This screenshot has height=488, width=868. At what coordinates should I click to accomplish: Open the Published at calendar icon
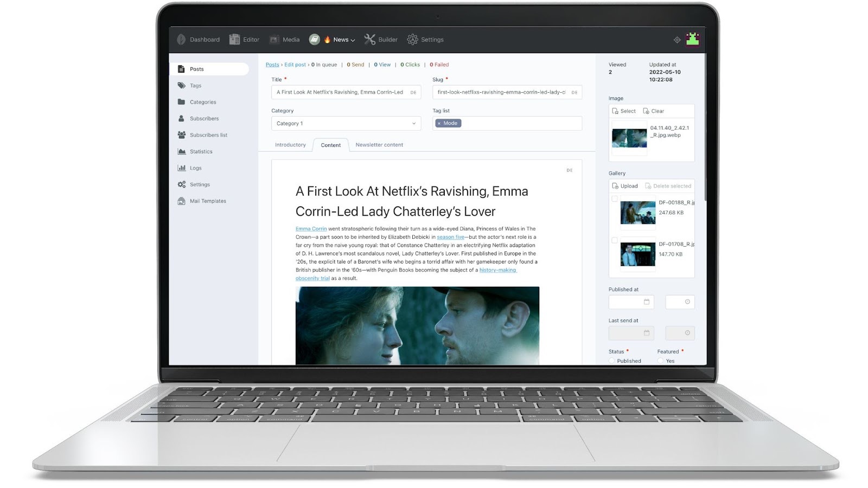tap(647, 302)
